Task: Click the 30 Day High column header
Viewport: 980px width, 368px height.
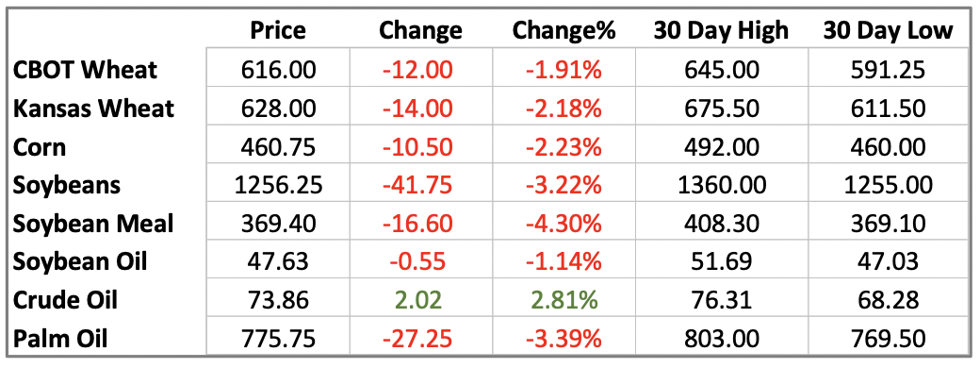Action: point(721,30)
